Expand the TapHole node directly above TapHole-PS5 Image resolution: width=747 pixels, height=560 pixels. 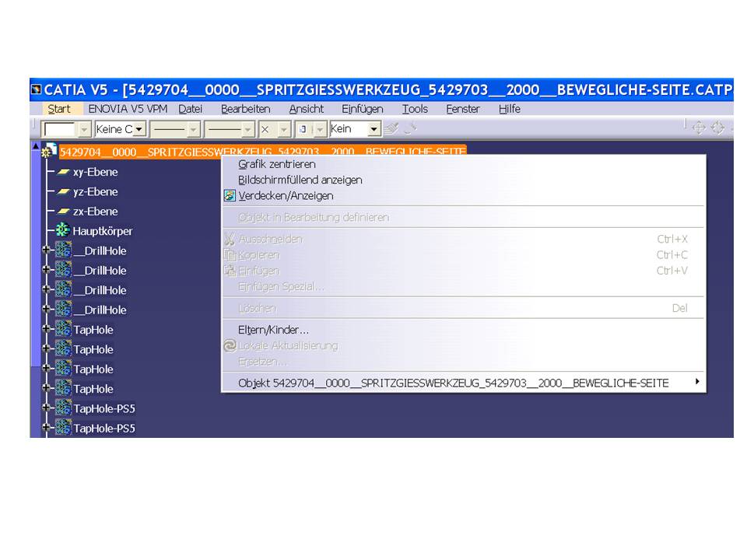tap(46, 387)
